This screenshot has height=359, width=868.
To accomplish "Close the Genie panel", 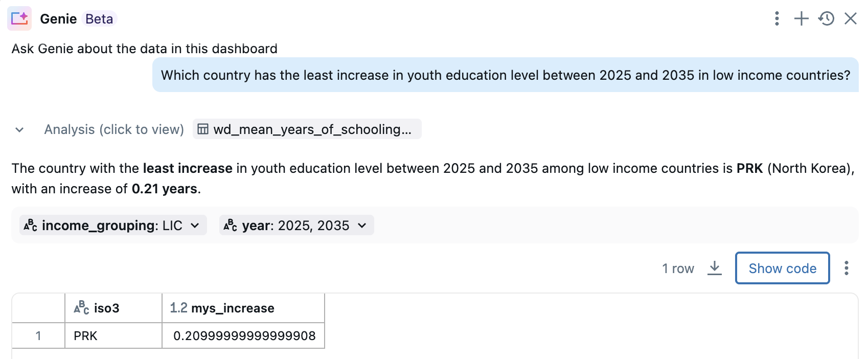I will [x=851, y=19].
